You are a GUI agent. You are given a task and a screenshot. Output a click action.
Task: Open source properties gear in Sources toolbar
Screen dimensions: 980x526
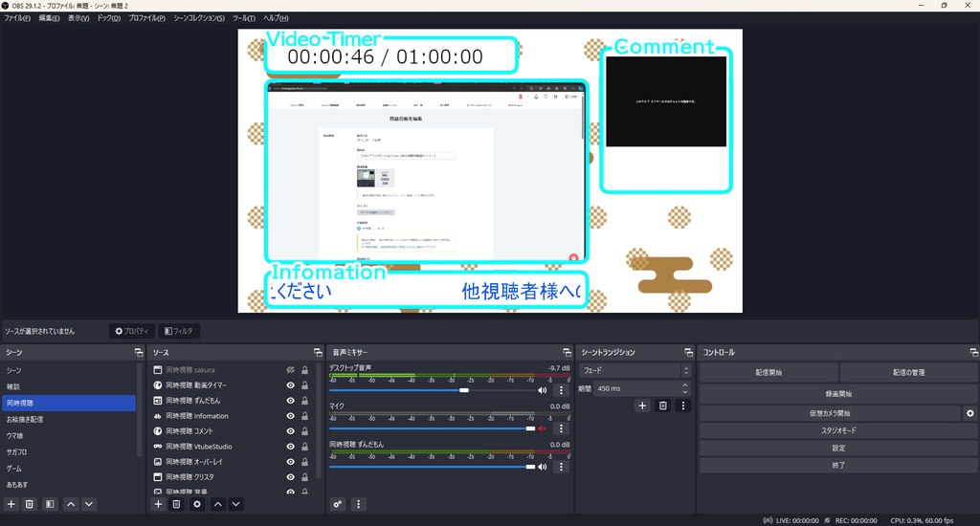pyautogui.click(x=197, y=504)
